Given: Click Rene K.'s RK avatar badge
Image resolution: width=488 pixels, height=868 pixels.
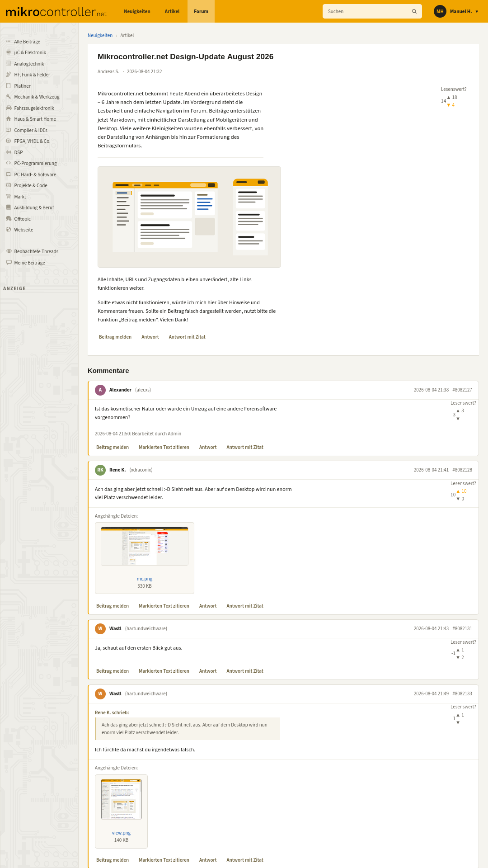Looking at the screenshot, I should pos(100,470).
